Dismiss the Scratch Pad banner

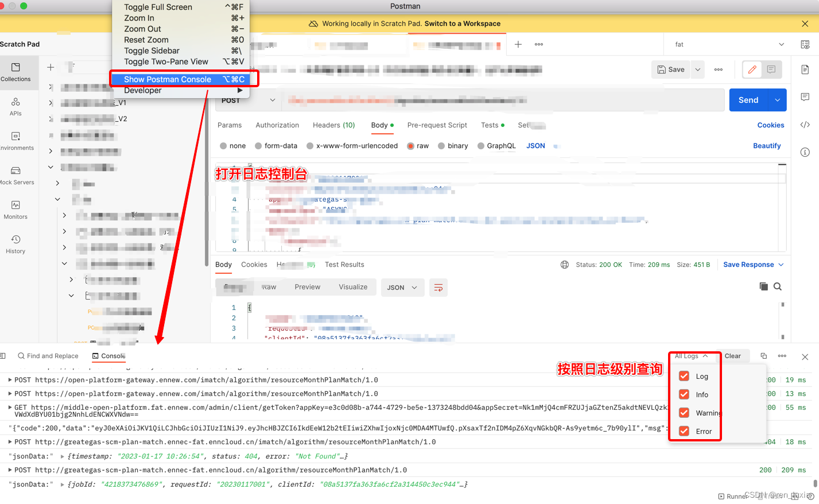(805, 24)
